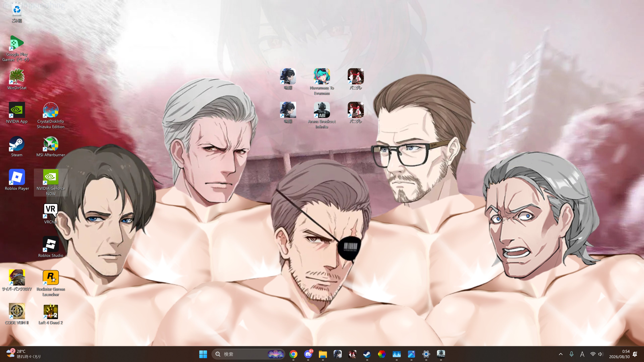The width and height of the screenshot is (644, 362).
Task: Open Steam from the taskbar
Action: (367, 354)
